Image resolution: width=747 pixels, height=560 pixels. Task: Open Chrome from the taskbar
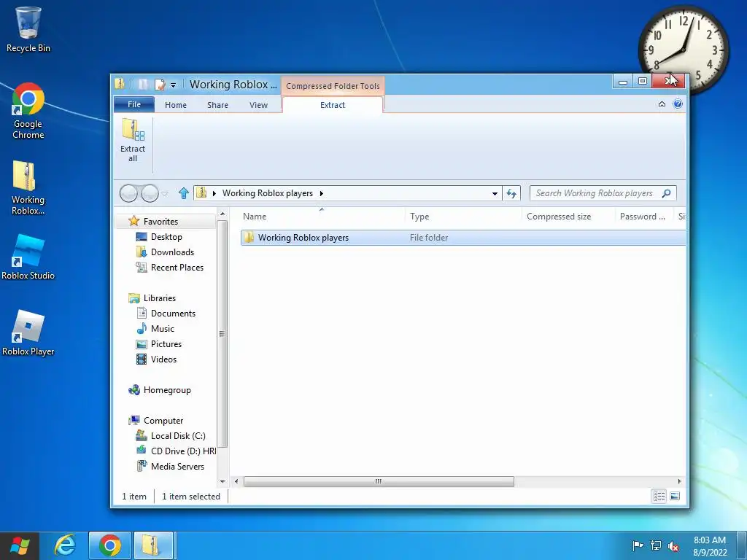109,545
